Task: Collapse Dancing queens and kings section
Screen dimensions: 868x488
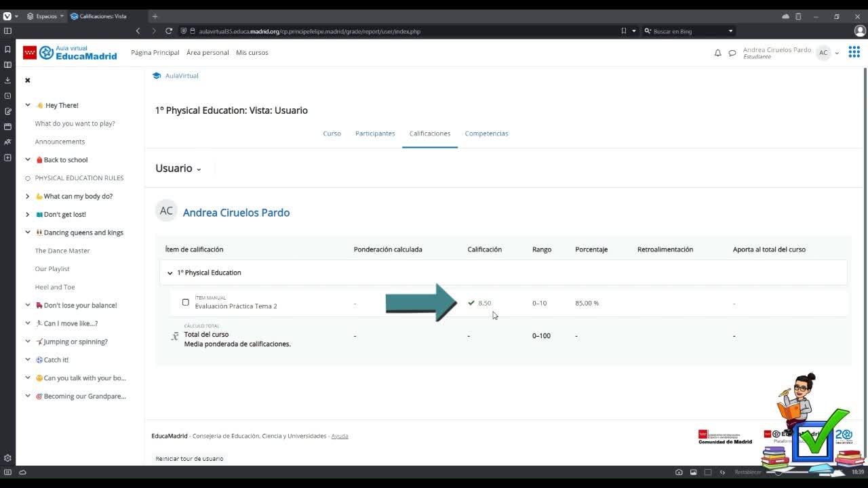Action: (28, 232)
